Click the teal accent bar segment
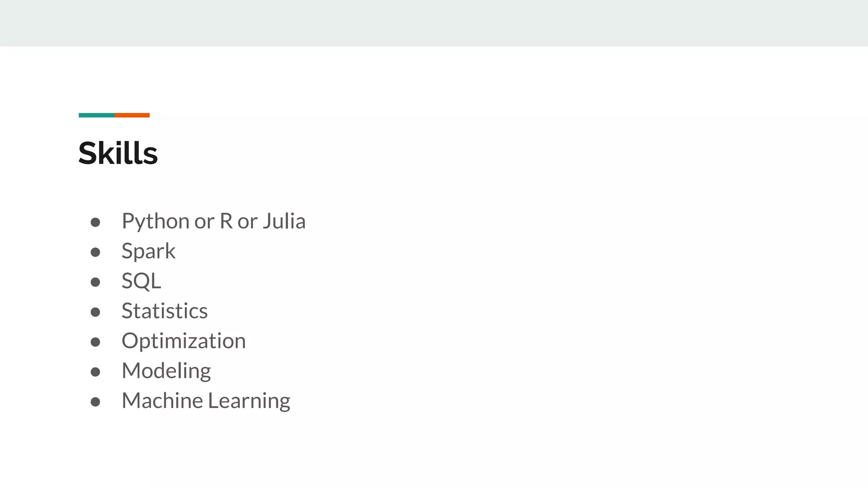Image resolution: width=868 pixels, height=488 pixels. (x=96, y=115)
